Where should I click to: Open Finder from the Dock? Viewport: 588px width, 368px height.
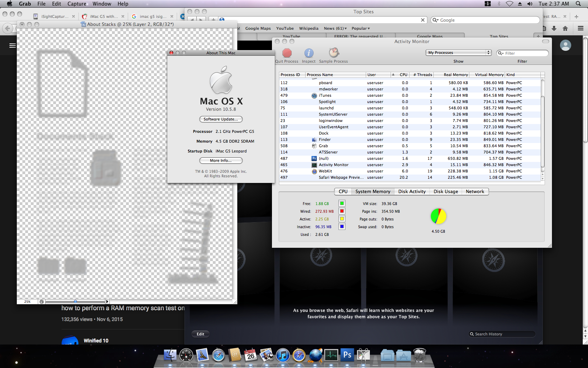(x=170, y=355)
